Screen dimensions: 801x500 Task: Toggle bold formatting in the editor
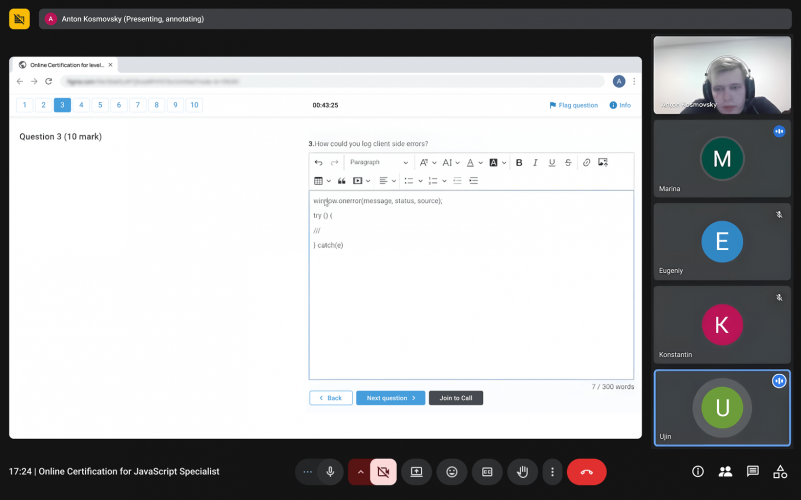(x=519, y=162)
